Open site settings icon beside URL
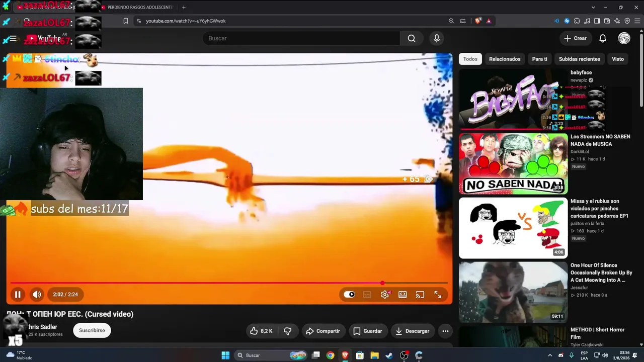The height and width of the screenshot is (362, 644). (139, 21)
